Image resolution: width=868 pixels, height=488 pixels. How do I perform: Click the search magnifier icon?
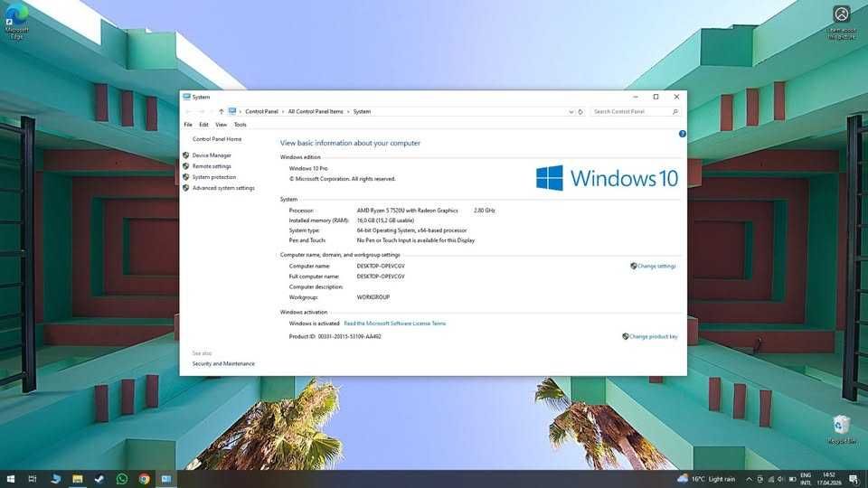coord(675,112)
